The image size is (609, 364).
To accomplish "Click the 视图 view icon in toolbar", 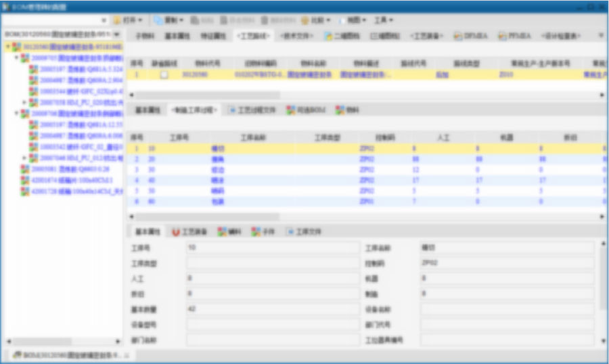I will pyautogui.click(x=342, y=20).
